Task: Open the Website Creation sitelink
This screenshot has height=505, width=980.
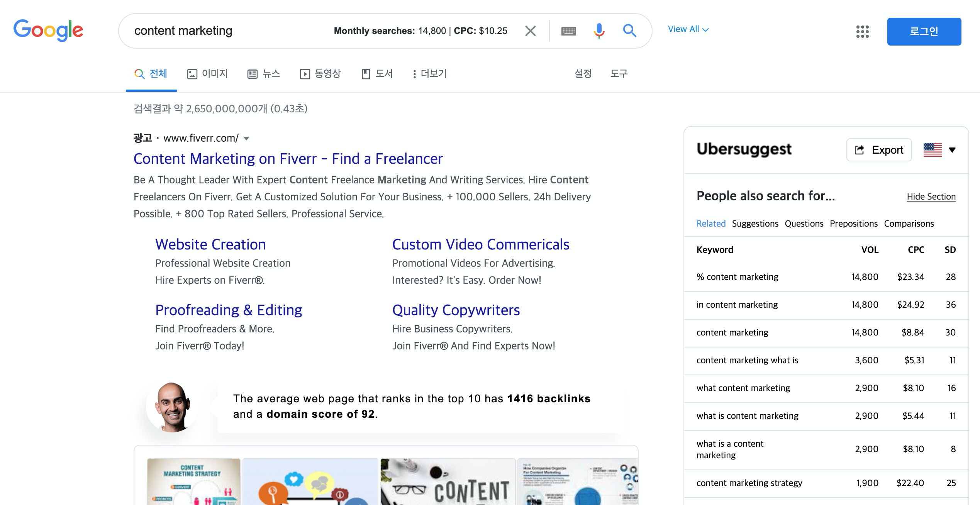Action: click(210, 244)
